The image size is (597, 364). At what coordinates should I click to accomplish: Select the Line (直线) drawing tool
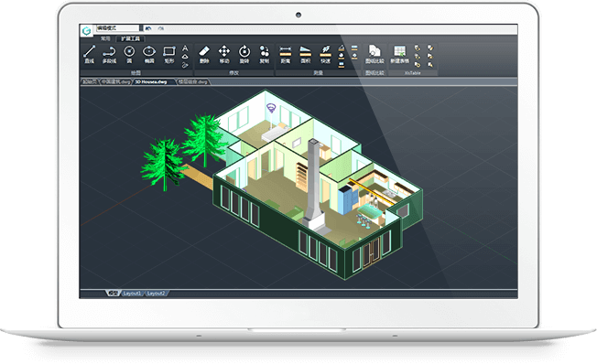pyautogui.click(x=89, y=54)
